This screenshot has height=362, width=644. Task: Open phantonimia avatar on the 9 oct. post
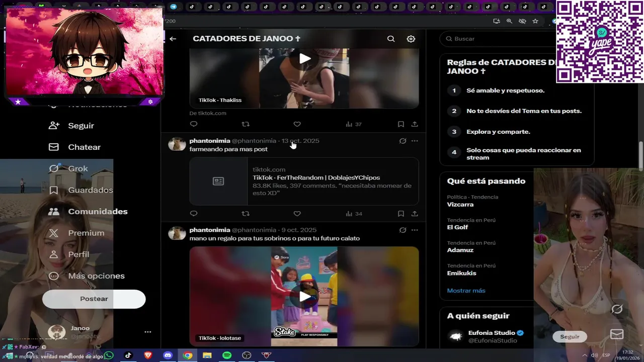(177, 234)
